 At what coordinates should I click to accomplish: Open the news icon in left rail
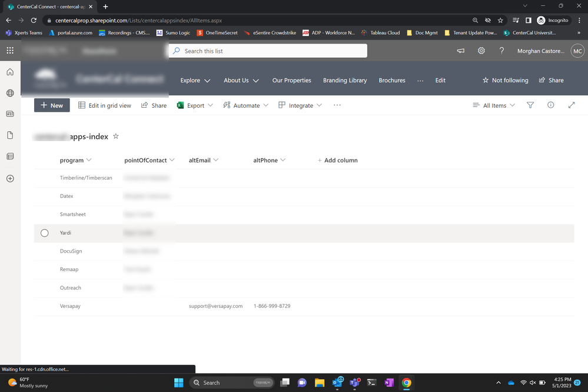pos(10,114)
